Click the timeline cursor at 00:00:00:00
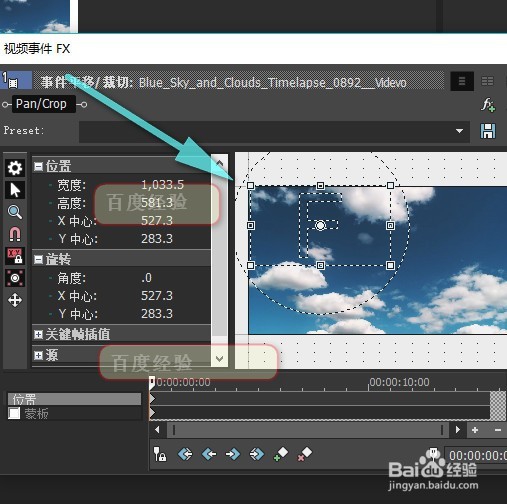 (152, 383)
